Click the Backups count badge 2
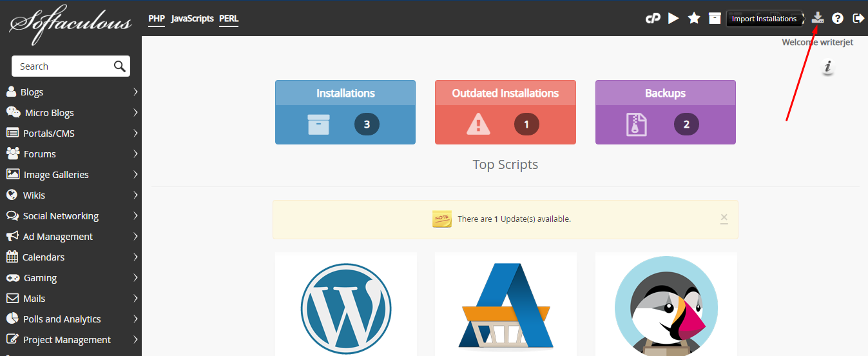868x356 pixels. (x=686, y=124)
